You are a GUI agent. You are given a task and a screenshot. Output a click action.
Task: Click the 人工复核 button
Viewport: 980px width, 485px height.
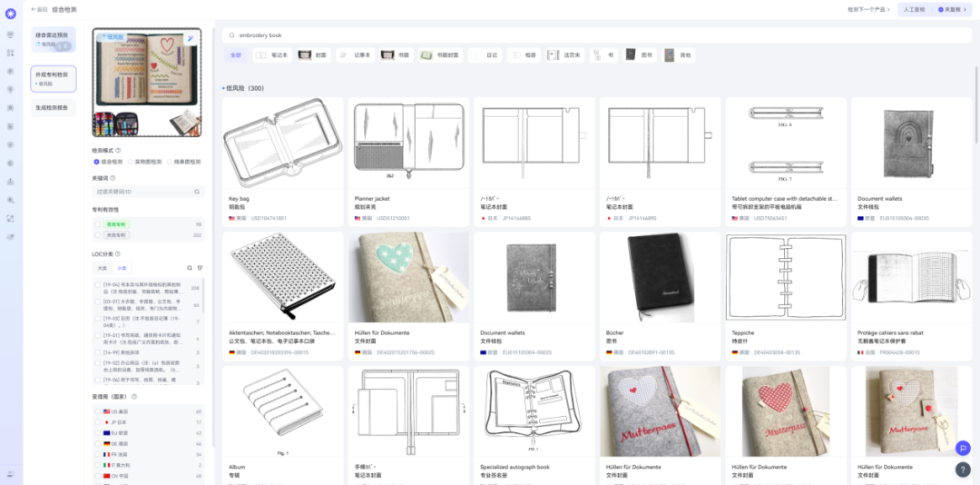click(914, 9)
